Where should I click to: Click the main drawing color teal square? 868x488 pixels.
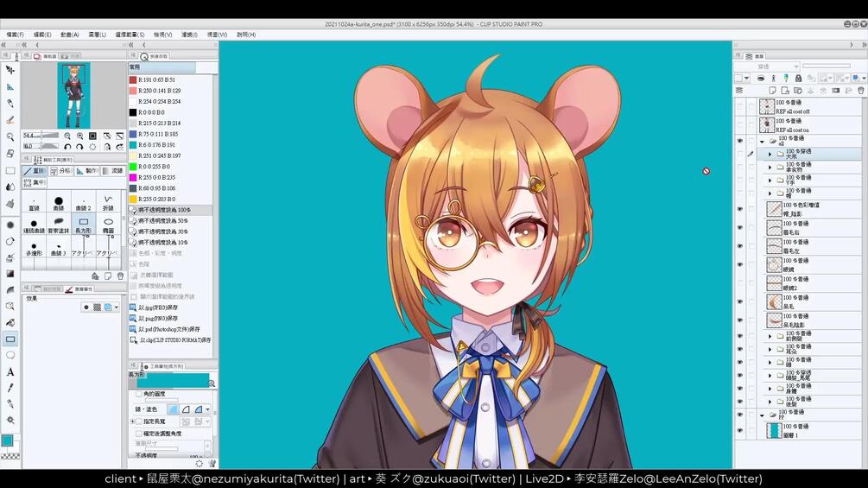(x=7, y=440)
